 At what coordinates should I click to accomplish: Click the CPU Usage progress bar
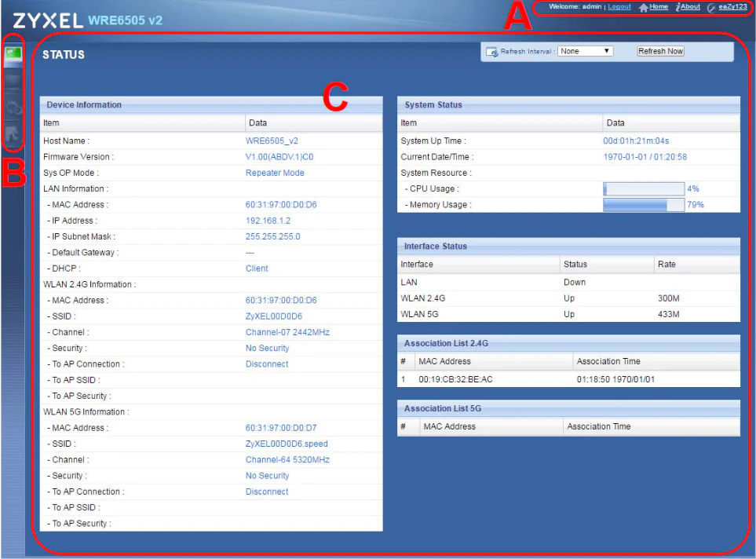643,189
